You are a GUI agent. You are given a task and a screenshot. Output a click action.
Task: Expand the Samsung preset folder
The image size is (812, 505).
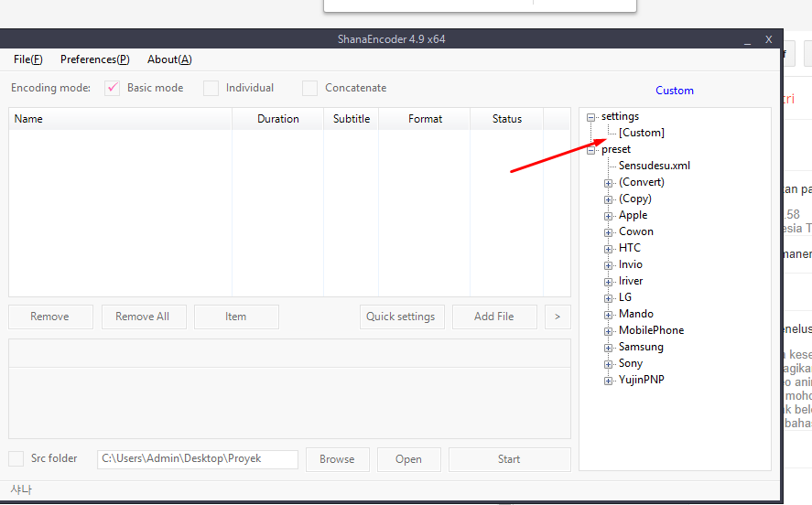pyautogui.click(x=608, y=349)
